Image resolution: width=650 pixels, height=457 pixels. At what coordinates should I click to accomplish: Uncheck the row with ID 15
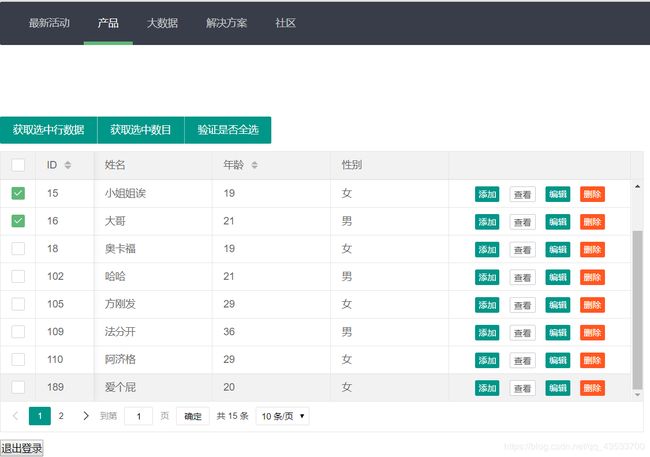pyautogui.click(x=18, y=193)
